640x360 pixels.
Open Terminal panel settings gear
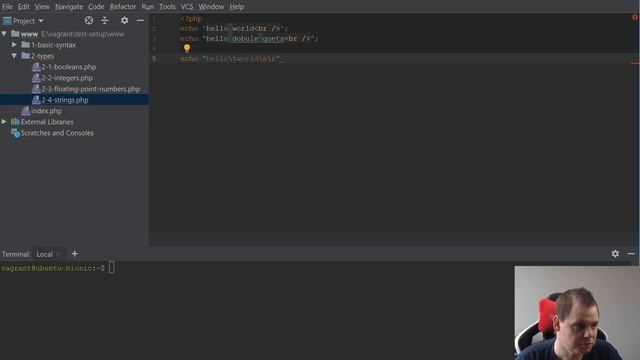click(x=615, y=254)
